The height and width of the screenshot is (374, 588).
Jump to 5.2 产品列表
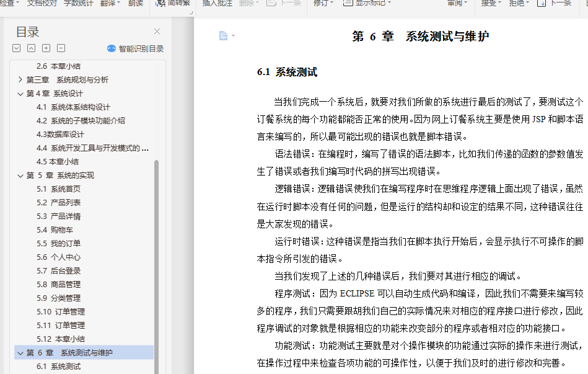pyautogui.click(x=58, y=202)
